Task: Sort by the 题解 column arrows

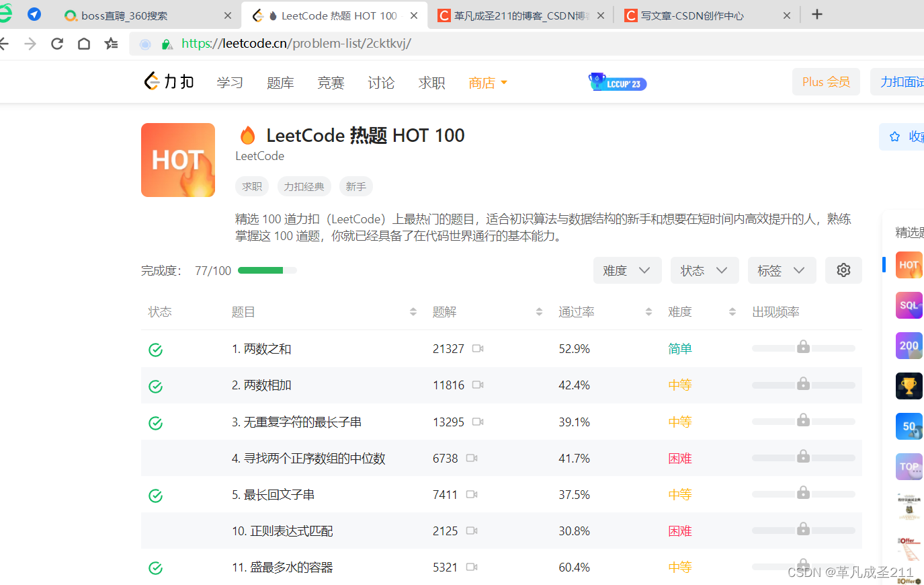Action: [x=539, y=312]
